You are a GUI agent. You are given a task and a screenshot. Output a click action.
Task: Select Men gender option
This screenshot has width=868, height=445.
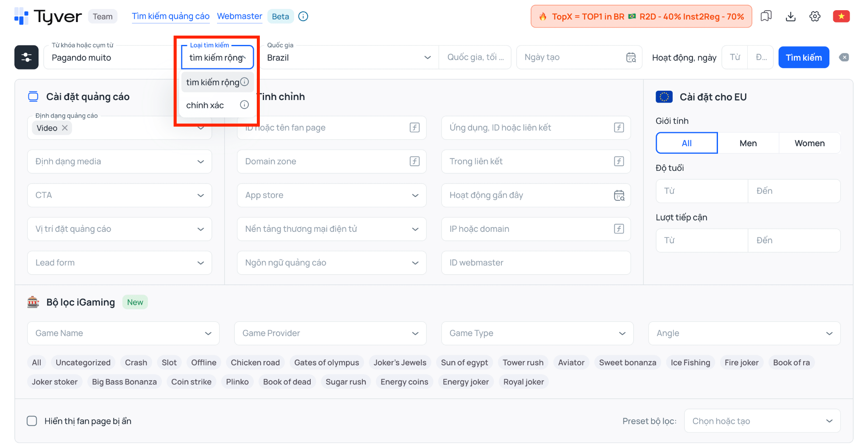[748, 143]
